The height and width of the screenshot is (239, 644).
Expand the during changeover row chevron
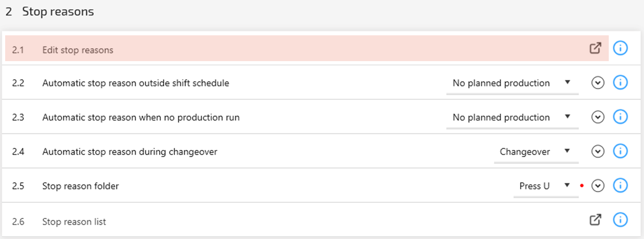(598, 151)
